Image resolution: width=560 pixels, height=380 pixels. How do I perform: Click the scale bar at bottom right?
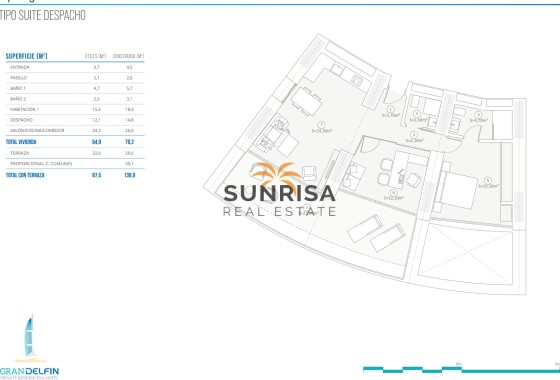tap(461, 369)
